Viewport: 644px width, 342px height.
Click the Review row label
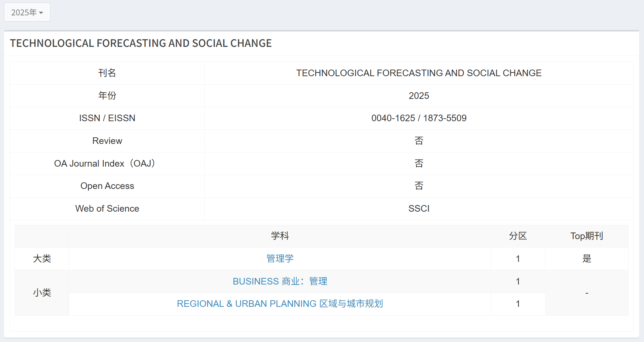coord(107,141)
